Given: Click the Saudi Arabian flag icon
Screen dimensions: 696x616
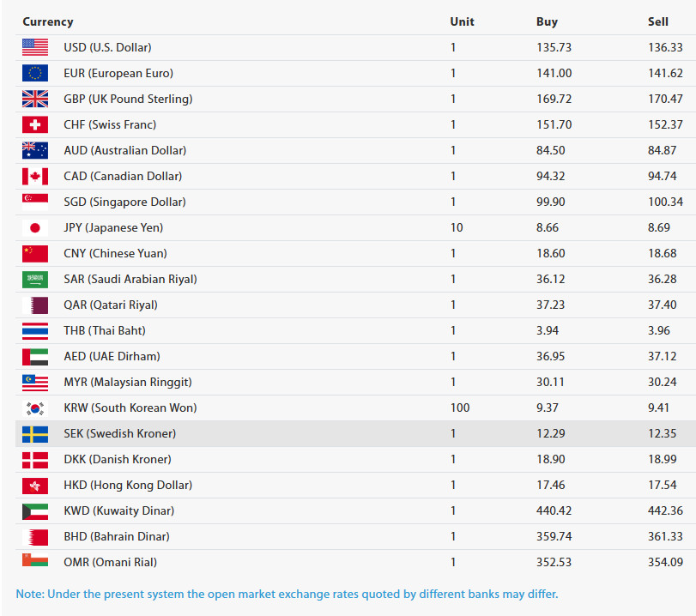Looking at the screenshot, I should coord(35,279).
